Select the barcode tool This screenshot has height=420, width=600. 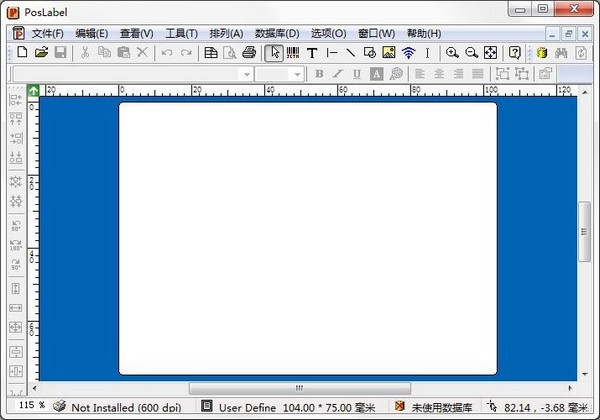point(293,52)
